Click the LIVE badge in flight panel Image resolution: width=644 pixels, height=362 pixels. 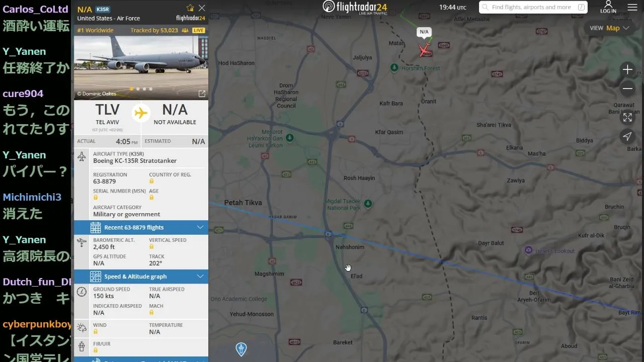coord(199,31)
